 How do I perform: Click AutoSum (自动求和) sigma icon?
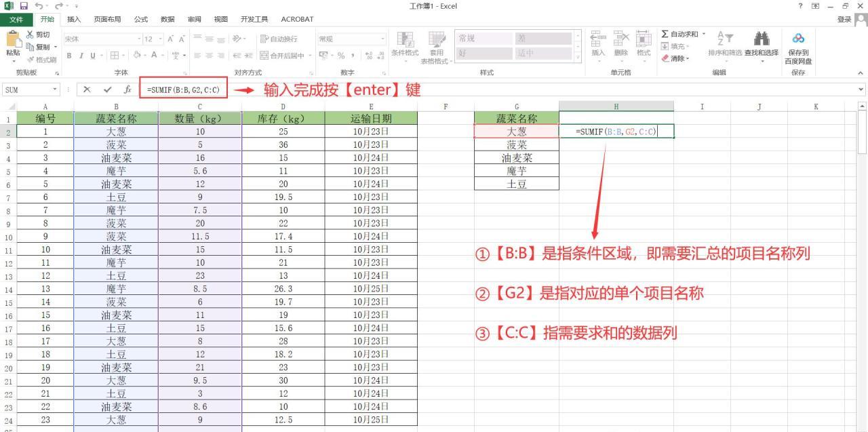click(x=665, y=34)
